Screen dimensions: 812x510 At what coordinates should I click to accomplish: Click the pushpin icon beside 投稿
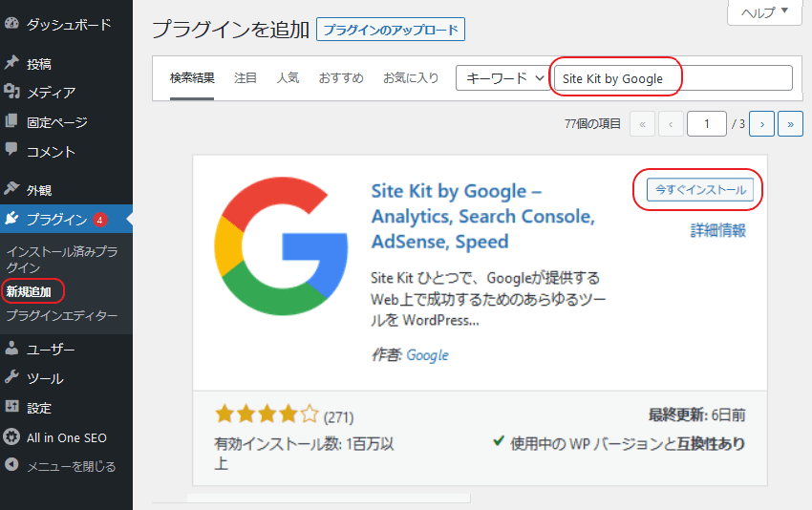(11, 63)
